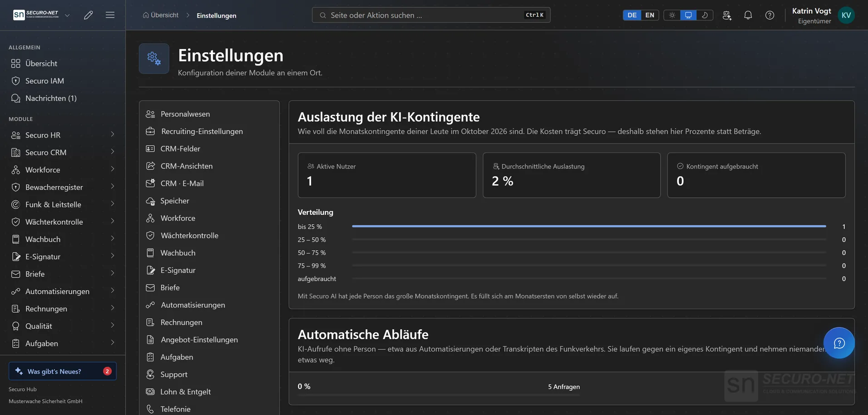The width and height of the screenshot is (868, 415).
Task: Open the sidebar Übersicht link
Action: point(63,63)
